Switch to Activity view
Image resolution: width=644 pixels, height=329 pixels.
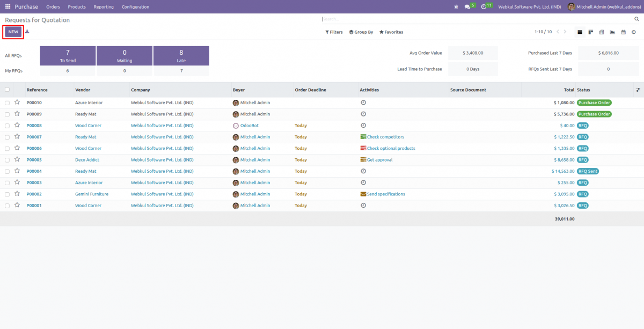point(634,32)
